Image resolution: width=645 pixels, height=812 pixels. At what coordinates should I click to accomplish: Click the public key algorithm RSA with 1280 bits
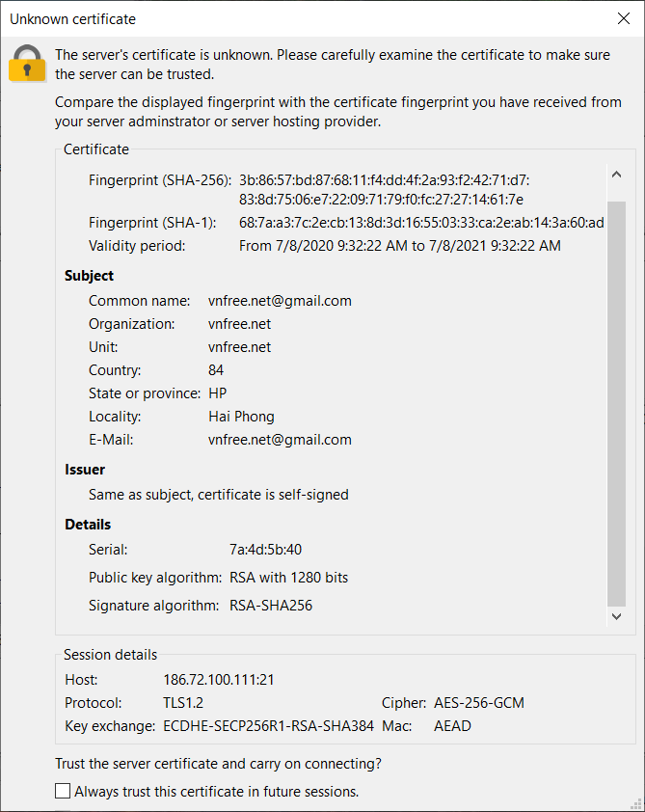tap(288, 578)
